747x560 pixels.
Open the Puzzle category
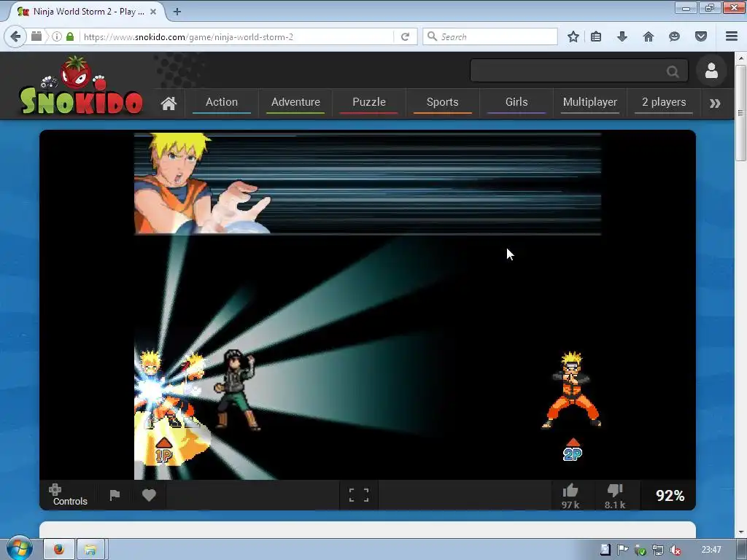(x=369, y=102)
